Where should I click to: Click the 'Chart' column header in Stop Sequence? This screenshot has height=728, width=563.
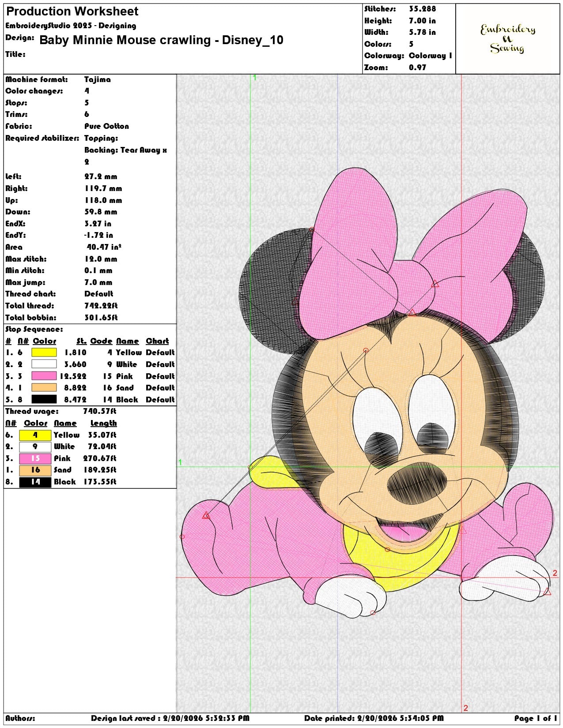[158, 341]
